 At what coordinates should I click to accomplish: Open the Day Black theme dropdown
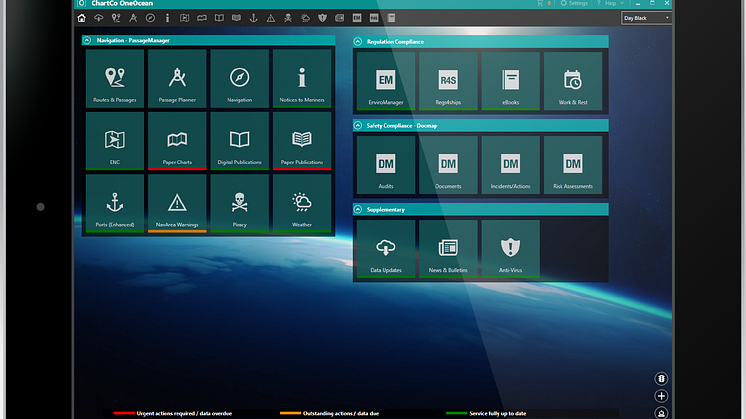646,18
